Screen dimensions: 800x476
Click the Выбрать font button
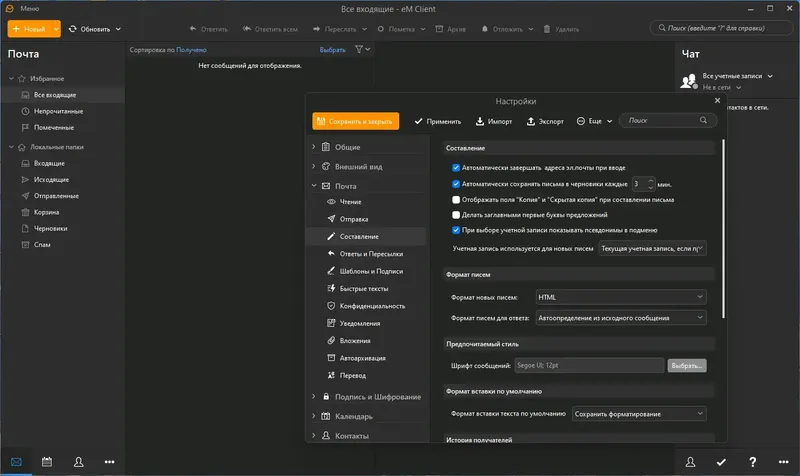tap(687, 366)
